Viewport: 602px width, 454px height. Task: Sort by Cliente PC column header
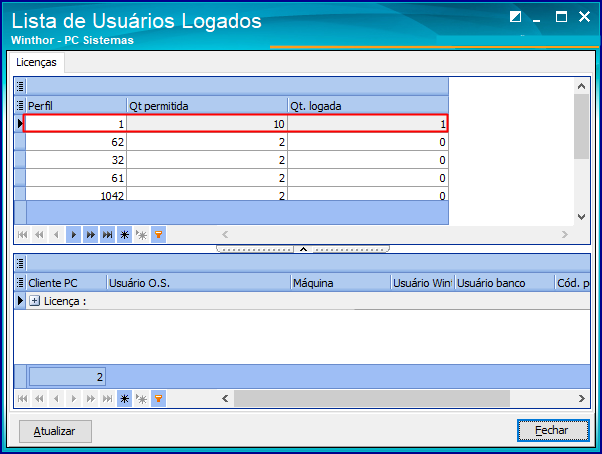tap(66, 283)
